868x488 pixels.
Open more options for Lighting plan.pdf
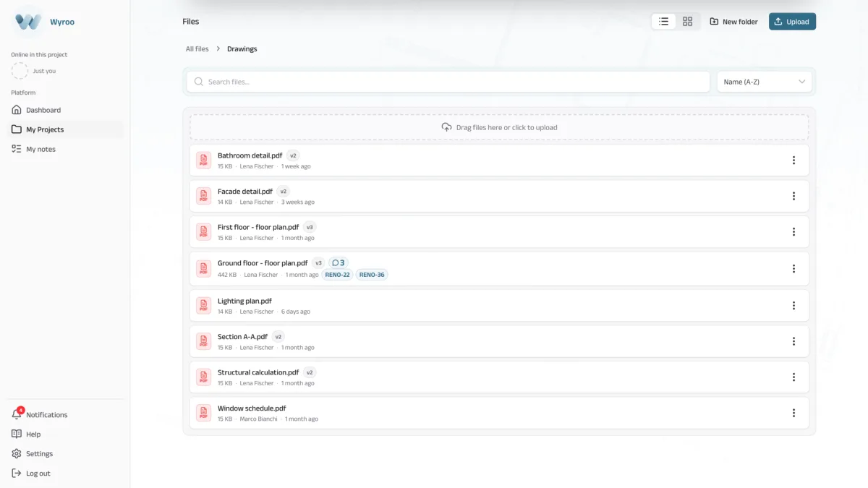point(793,306)
